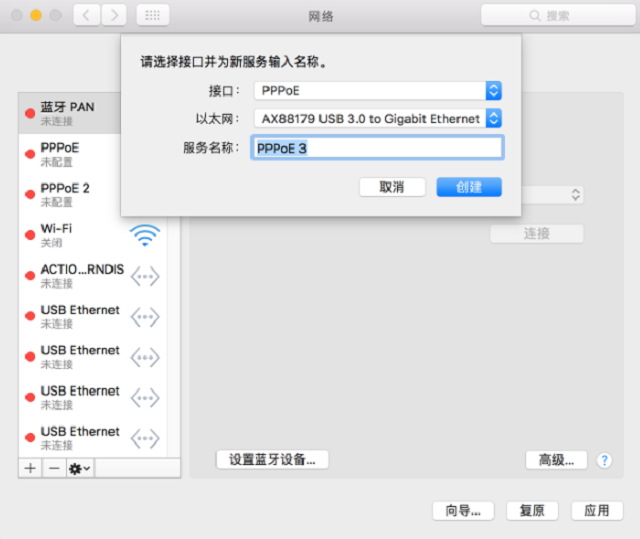Select the PPPoE 2 service row
This screenshot has width=640, height=539.
70,195
